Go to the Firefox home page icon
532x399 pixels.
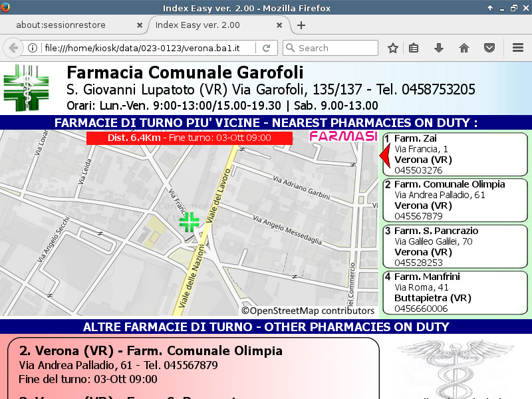coord(464,48)
